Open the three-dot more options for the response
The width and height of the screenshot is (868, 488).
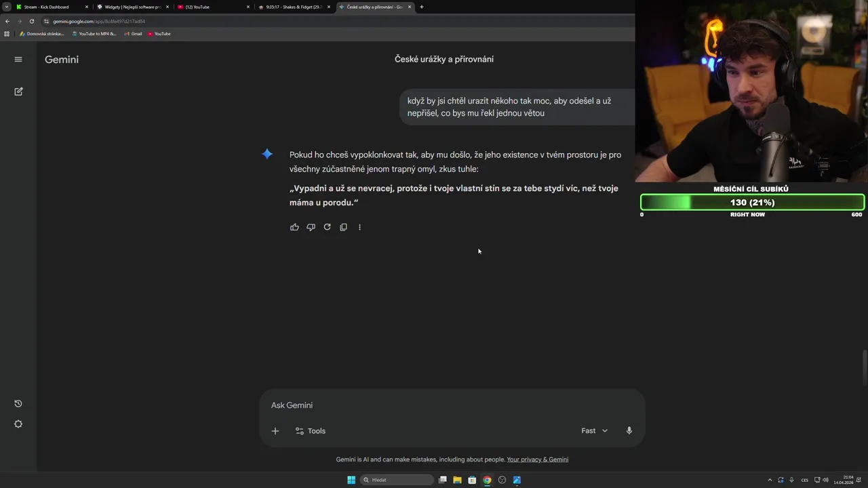pos(359,227)
